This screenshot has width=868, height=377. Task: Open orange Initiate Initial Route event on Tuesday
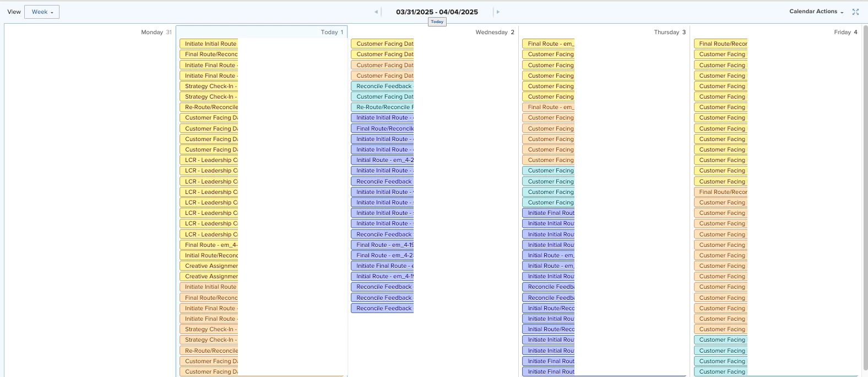(x=209, y=287)
